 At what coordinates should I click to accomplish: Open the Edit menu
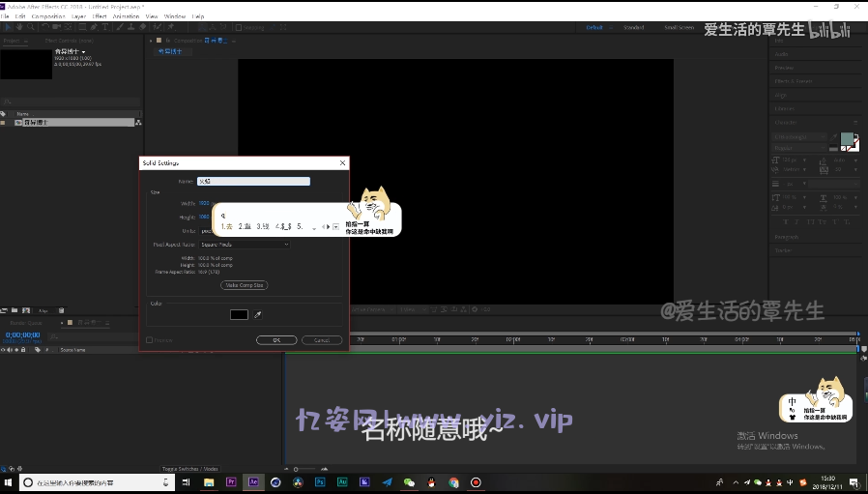pyautogui.click(x=20, y=16)
